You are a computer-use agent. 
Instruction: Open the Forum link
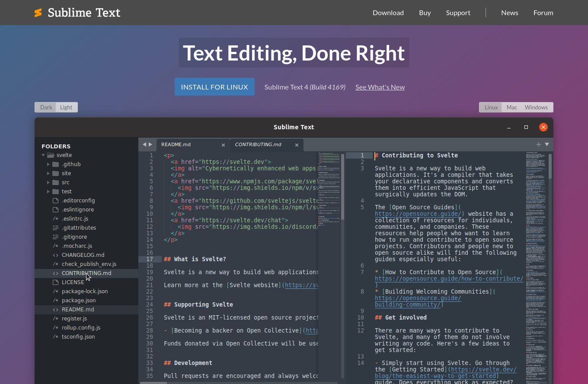tap(543, 13)
